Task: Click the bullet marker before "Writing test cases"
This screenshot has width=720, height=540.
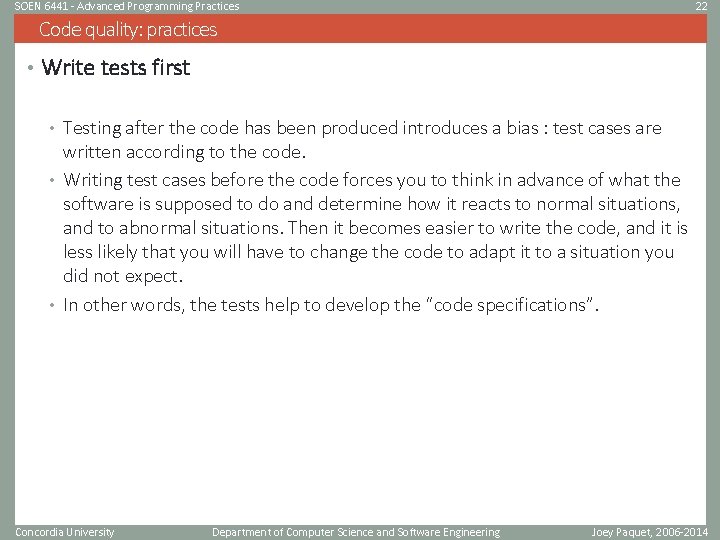Action: point(54,181)
